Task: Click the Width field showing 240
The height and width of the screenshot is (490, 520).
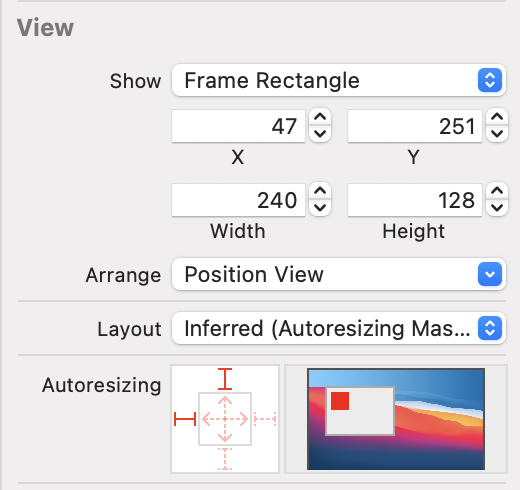Action: [x=238, y=200]
